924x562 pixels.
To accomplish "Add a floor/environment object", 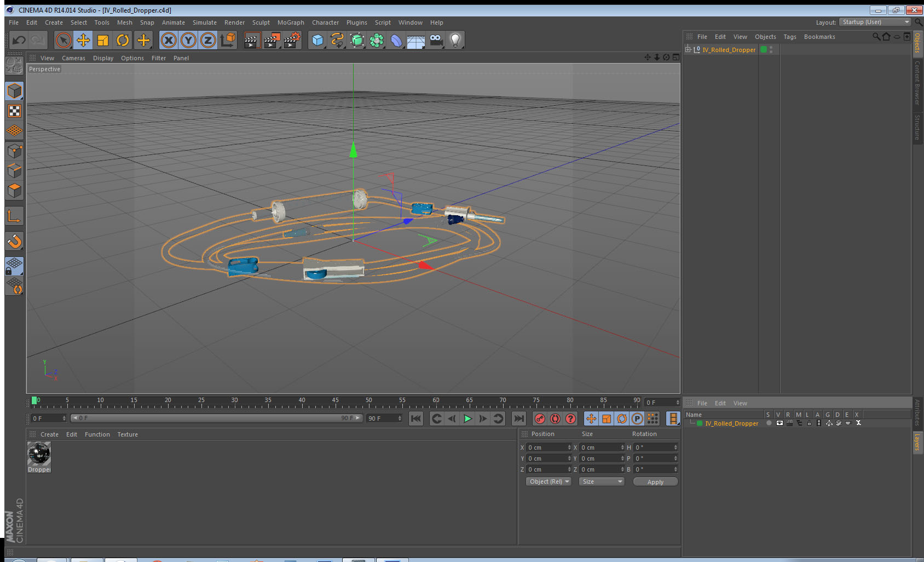I will point(416,40).
